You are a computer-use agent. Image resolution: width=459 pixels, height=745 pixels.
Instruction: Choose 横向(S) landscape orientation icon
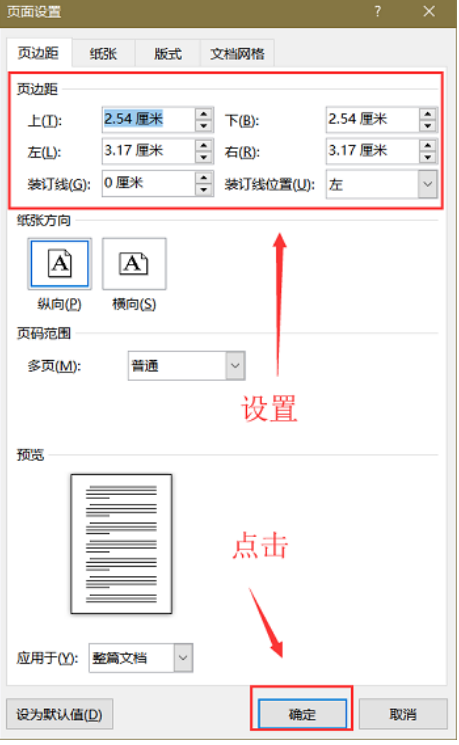[134, 264]
